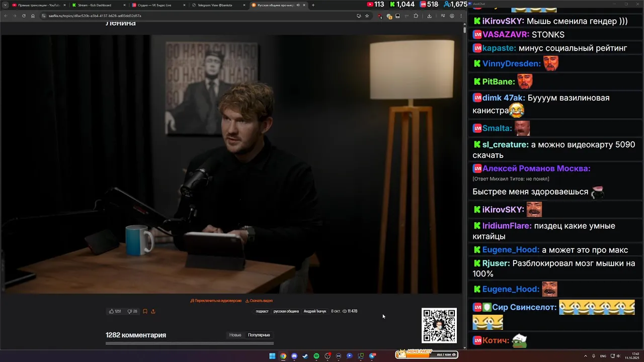This screenshot has height=362, width=644.
Task: Sort comments by Новые
Action: [235, 335]
